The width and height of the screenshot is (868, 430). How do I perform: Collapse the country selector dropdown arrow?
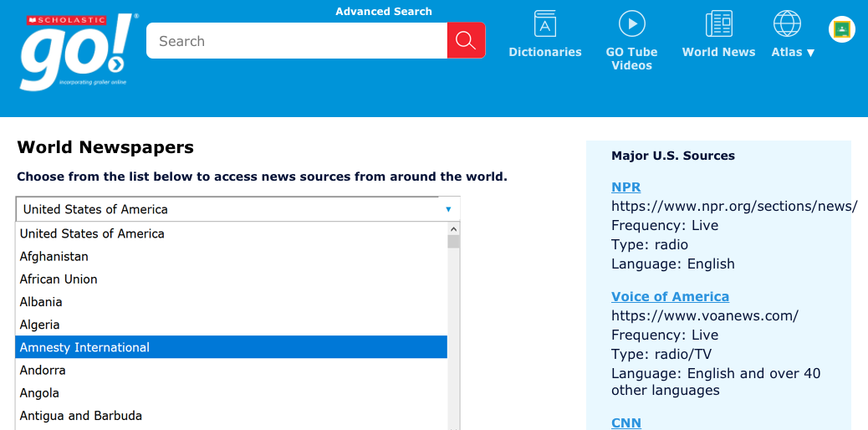pos(448,209)
